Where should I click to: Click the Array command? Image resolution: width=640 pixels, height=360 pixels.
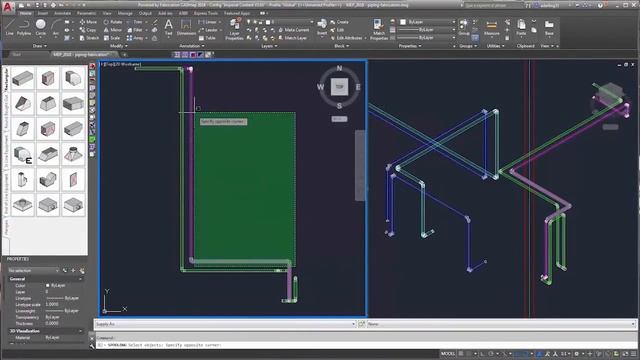(x=135, y=38)
